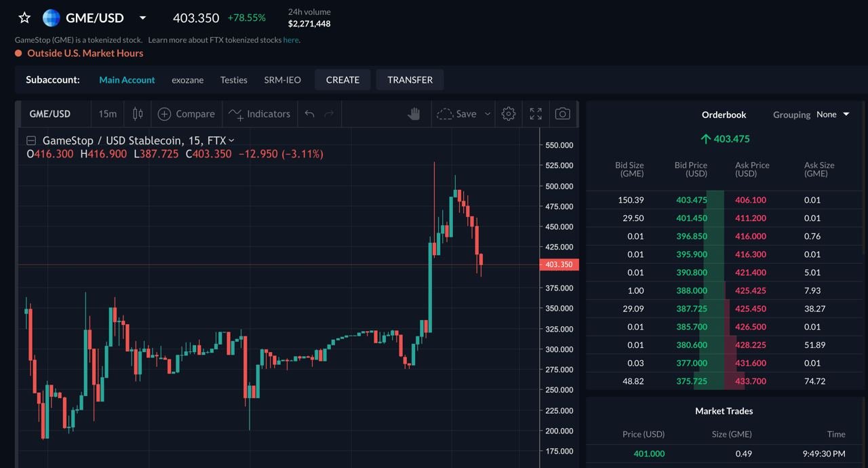Take a chart snapshot with the camera icon
Image resolution: width=868 pixels, height=468 pixels.
pos(562,113)
